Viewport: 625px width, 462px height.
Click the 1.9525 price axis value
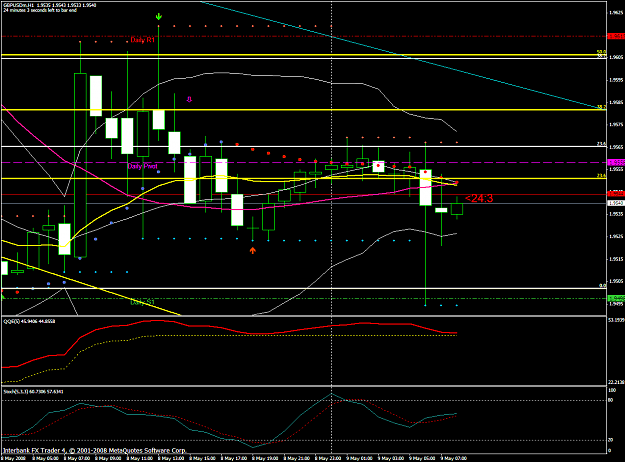tap(616, 236)
